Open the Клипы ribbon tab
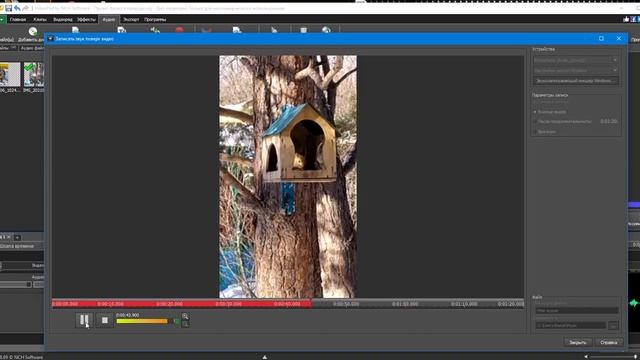The height and width of the screenshot is (360, 640). [40, 19]
